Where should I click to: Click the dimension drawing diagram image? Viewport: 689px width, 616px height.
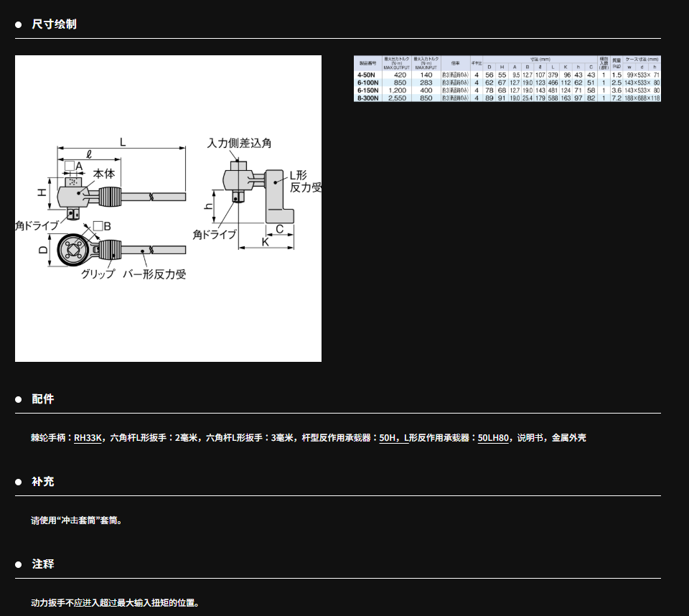coord(168,208)
